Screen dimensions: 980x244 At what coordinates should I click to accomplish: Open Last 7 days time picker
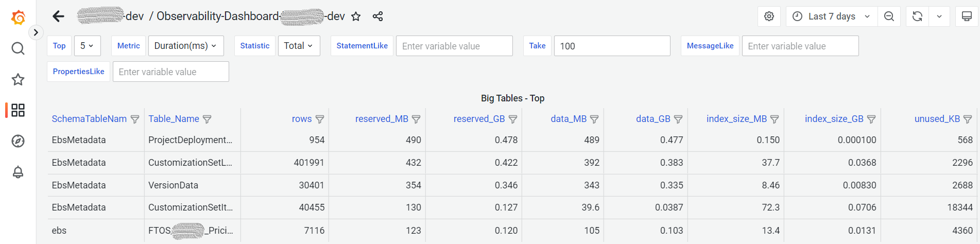tap(832, 16)
